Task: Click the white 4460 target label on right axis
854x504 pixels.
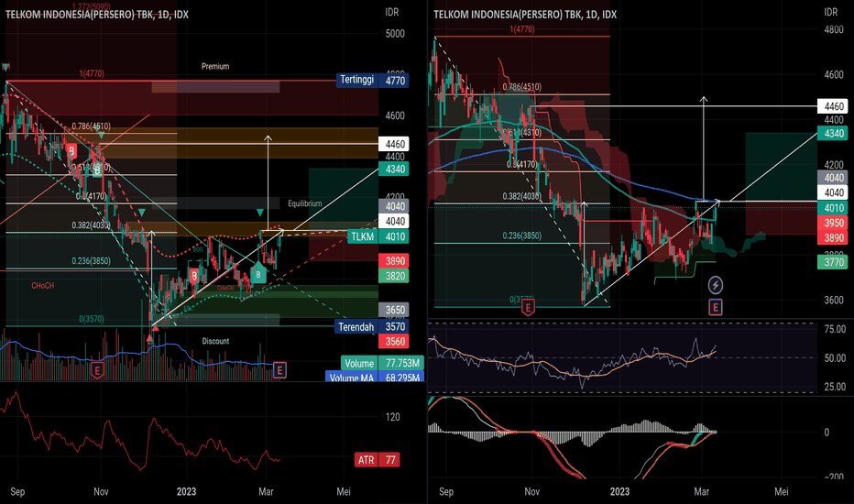Action: click(x=833, y=106)
